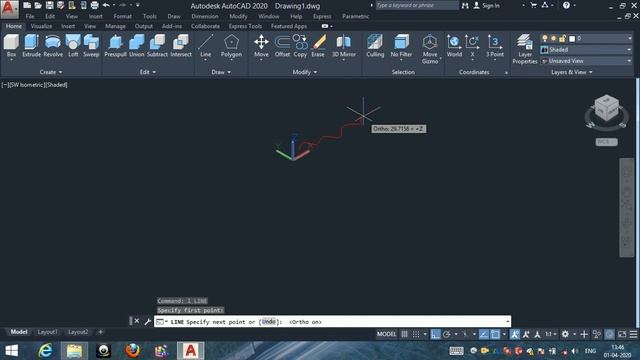
Task: Use the Subtract tool
Action: (157, 46)
